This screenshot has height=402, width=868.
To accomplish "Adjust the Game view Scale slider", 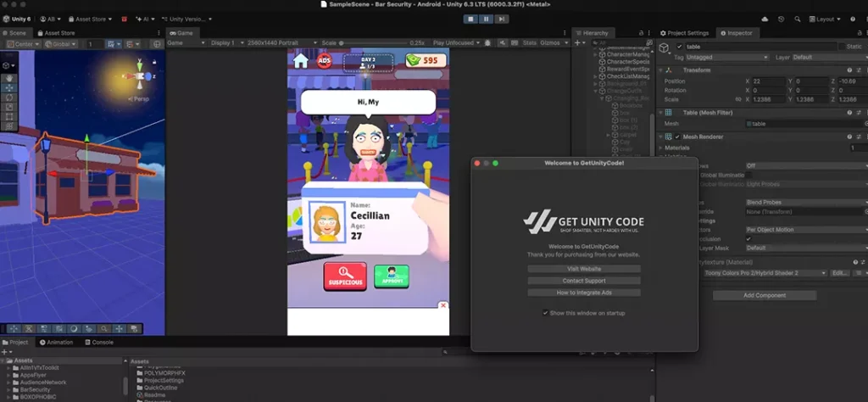I will tap(374, 42).
